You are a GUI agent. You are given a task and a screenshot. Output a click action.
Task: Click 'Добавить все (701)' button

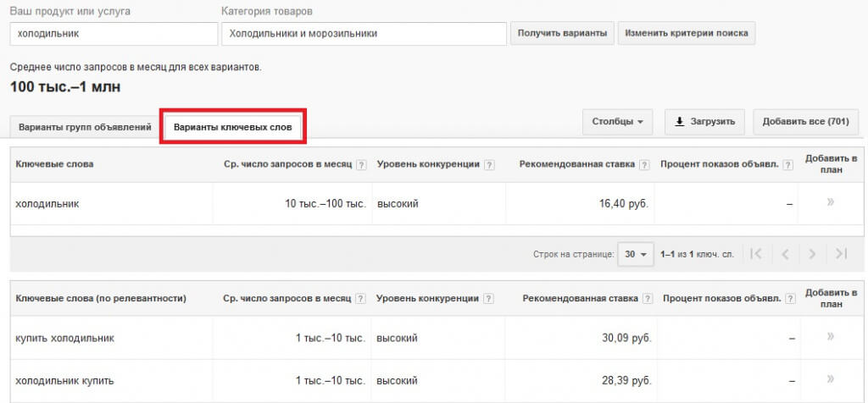[x=805, y=122]
